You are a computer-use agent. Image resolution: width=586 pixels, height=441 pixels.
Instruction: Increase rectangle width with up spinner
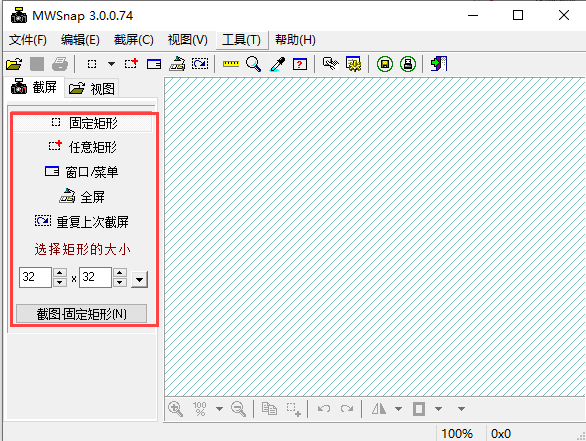pos(60,273)
